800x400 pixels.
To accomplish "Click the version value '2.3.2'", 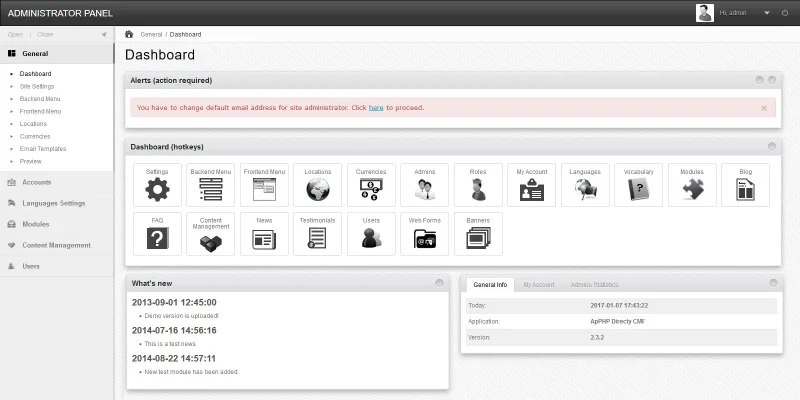I will point(597,337).
